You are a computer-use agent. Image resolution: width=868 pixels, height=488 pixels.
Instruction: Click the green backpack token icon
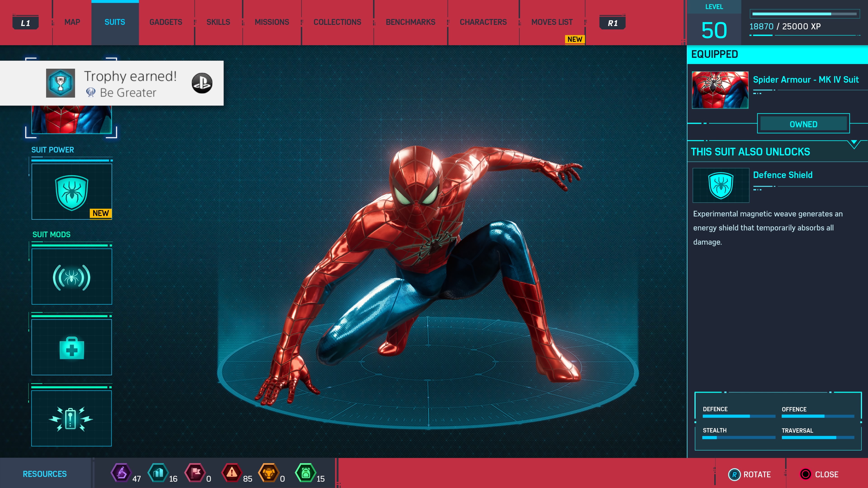click(x=306, y=473)
